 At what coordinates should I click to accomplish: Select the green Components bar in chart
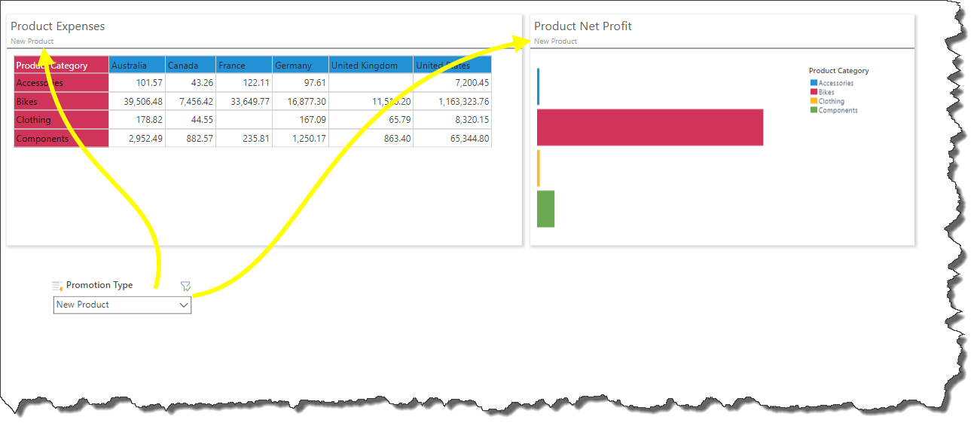pyautogui.click(x=545, y=209)
